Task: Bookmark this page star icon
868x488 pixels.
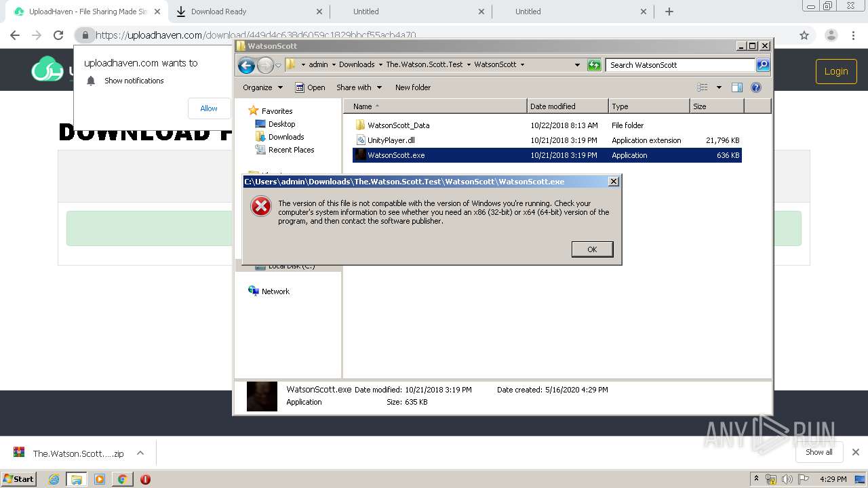Action: tap(804, 35)
